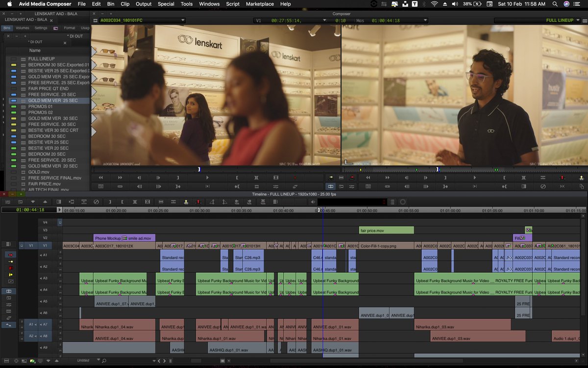This screenshot has width=588, height=368.
Task: Click the Mark In icon under the monitor
Action: (x=238, y=177)
